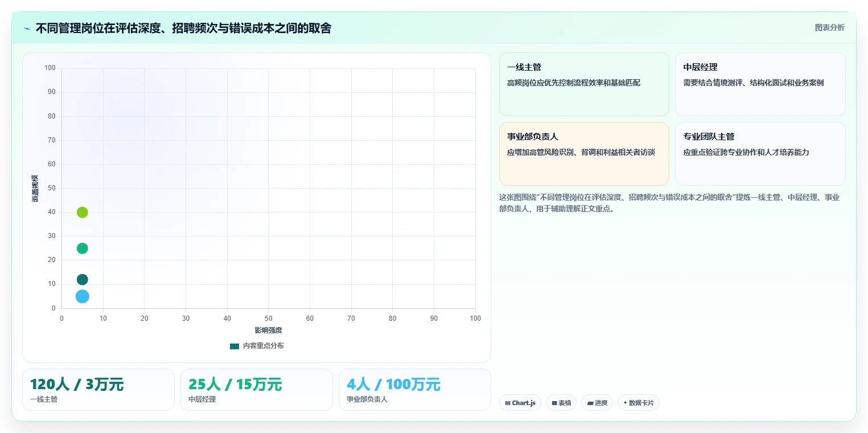Click the lightning icon beside the title
Image resolution: width=868 pixels, height=433 pixels.
pos(27,28)
